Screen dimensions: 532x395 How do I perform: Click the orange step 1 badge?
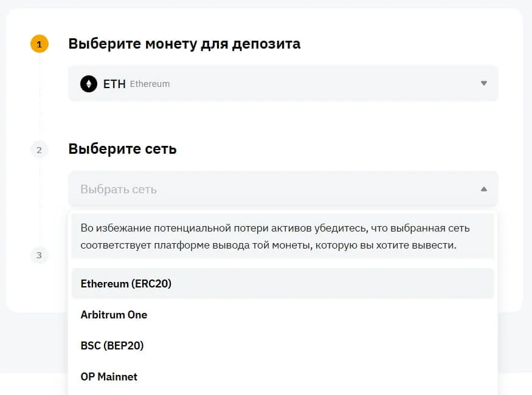tap(39, 44)
